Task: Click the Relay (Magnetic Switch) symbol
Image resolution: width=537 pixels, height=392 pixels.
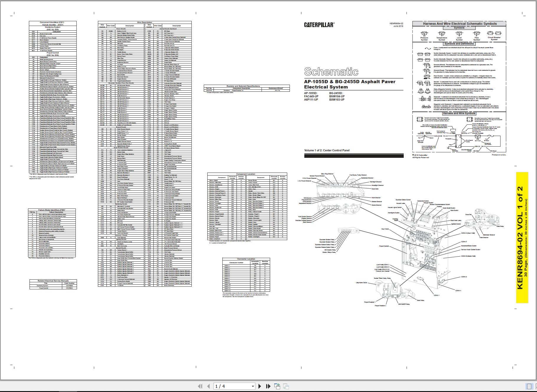Action: pyautogui.click(x=424, y=91)
